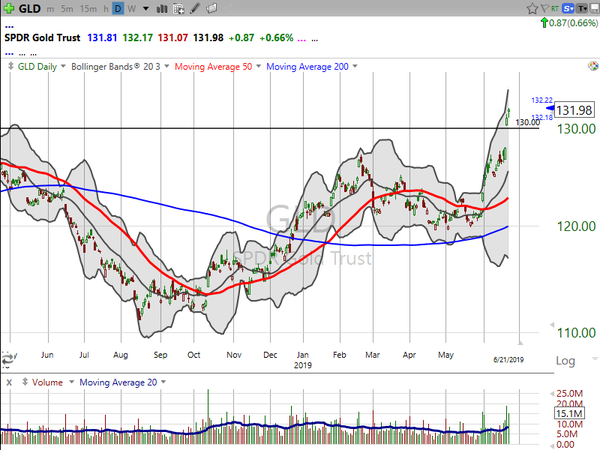Open the blue S dropdown button

coord(568,8)
